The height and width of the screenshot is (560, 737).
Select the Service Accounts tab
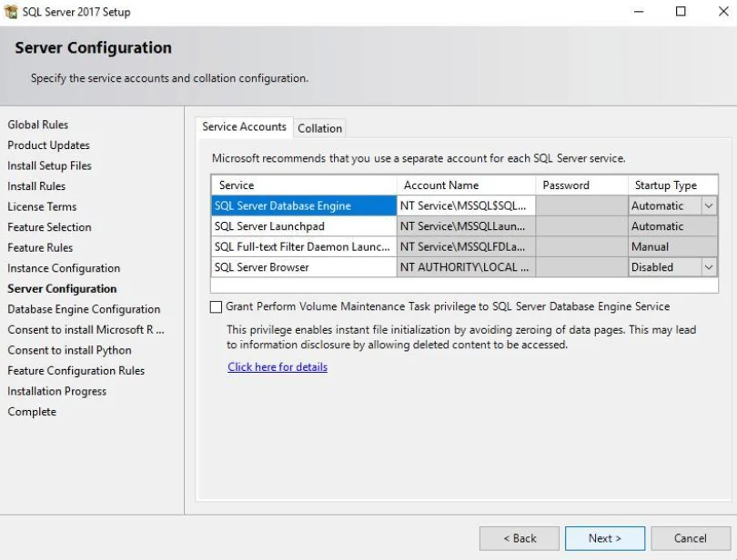click(244, 127)
